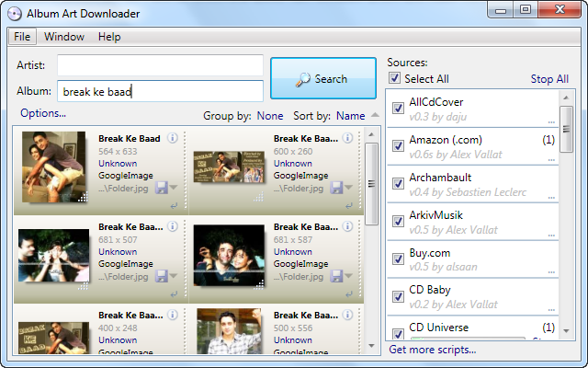Screen dimensions: 588x368
Task: Uncheck the ArkivMusik source
Action: point(398,221)
